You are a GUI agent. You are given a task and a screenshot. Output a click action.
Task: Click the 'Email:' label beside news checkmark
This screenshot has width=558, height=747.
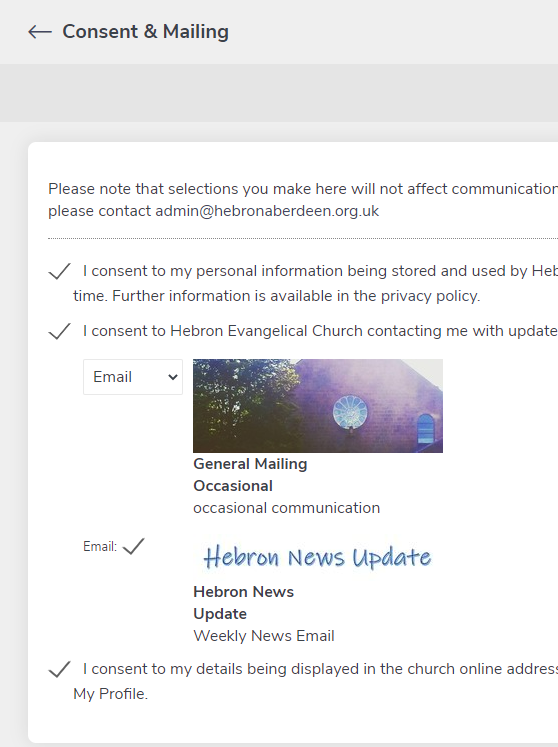point(100,546)
